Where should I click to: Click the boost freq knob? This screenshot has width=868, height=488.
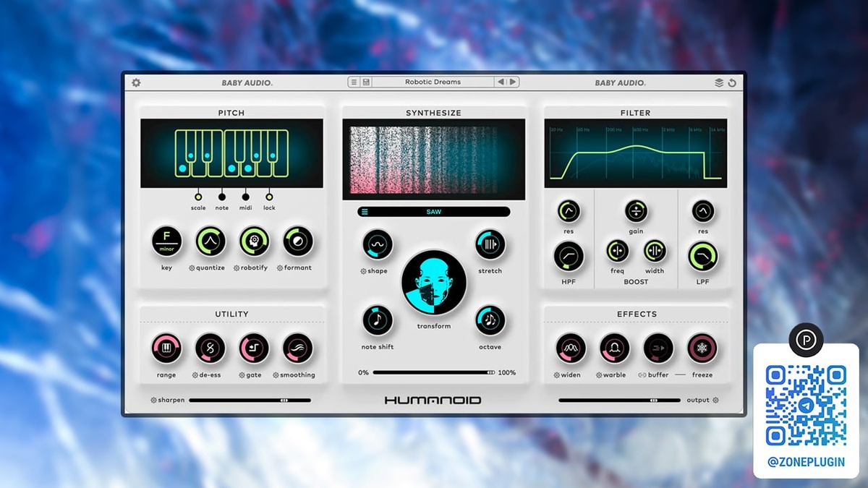click(617, 252)
